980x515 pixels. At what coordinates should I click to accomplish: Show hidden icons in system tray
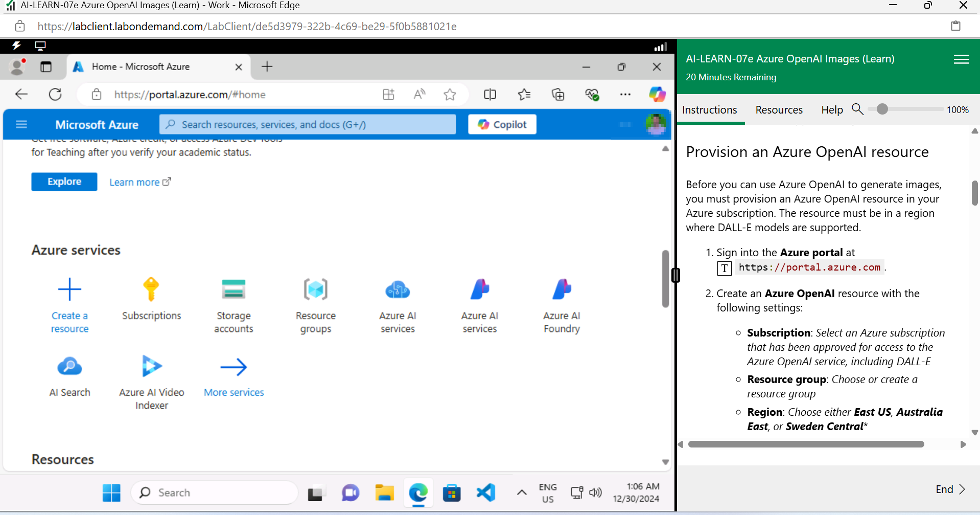(522, 492)
